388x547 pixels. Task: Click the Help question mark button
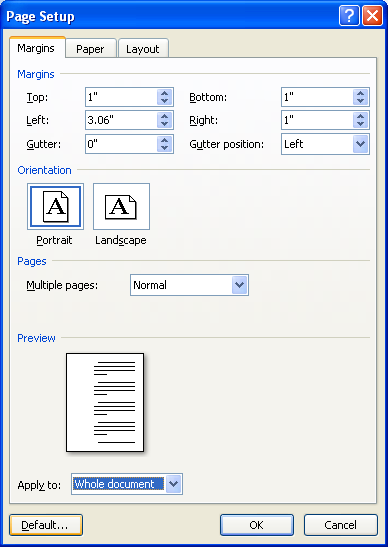click(x=349, y=16)
